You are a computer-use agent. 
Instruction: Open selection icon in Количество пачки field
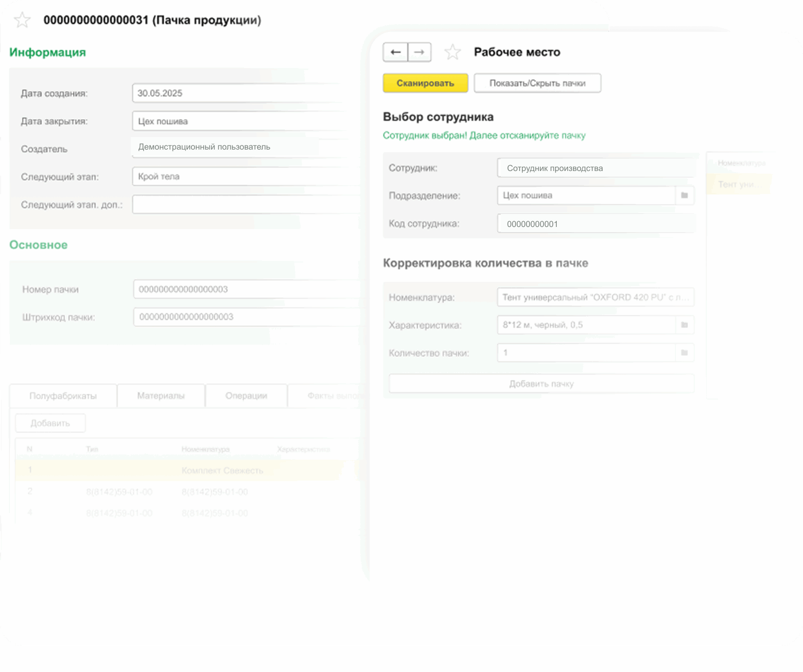tap(684, 353)
